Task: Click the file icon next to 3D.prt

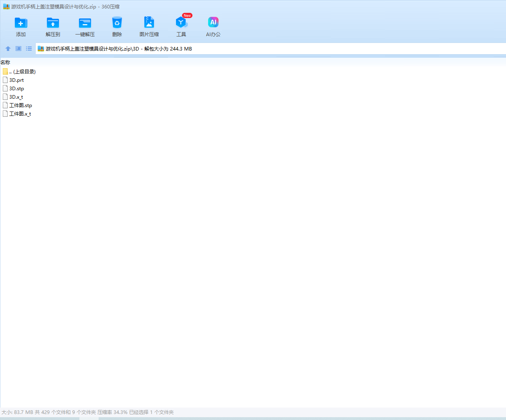Action: 5,80
